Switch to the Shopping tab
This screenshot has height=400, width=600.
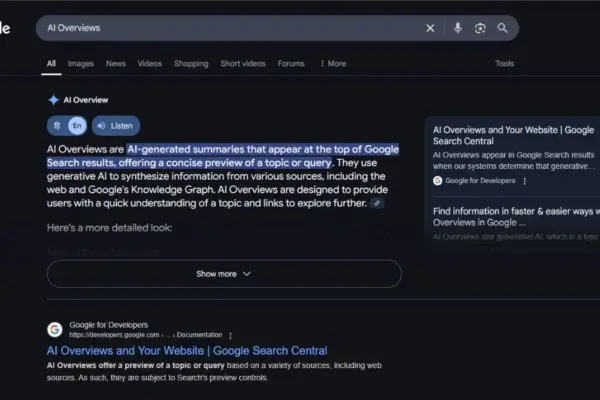tap(191, 64)
